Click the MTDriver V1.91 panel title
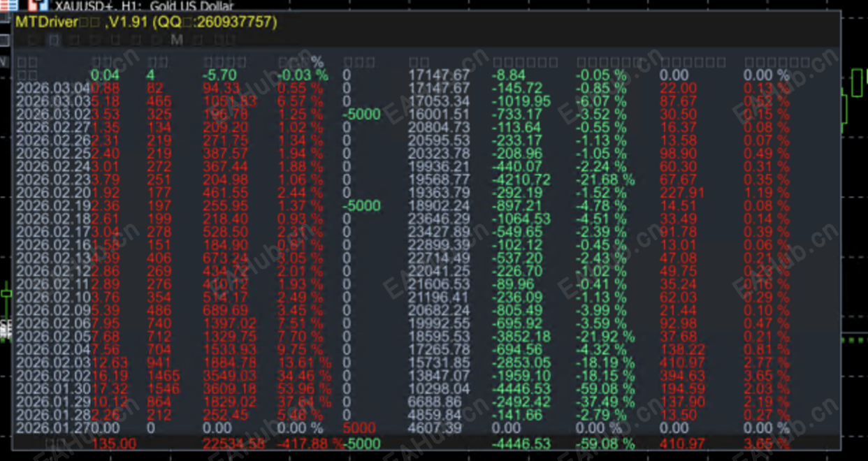 tap(146, 22)
